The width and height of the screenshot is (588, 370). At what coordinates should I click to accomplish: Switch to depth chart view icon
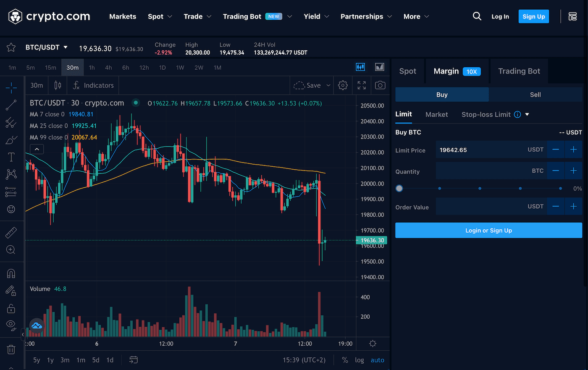(x=380, y=67)
